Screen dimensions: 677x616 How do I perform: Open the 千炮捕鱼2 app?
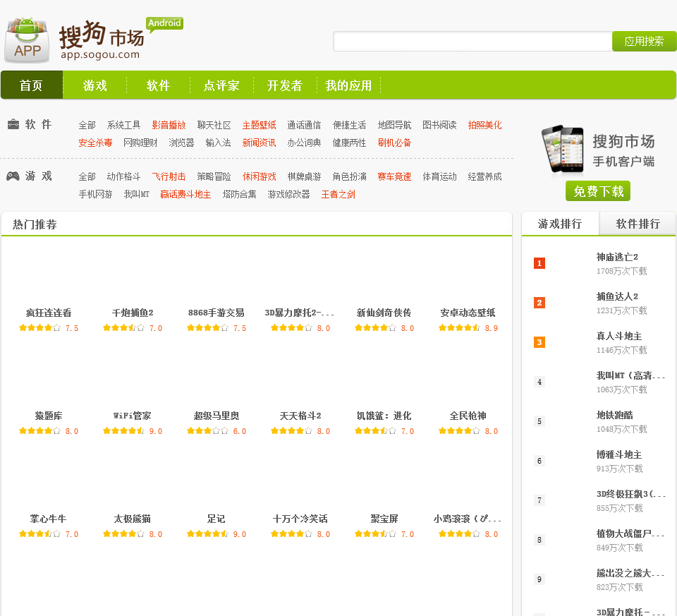133,313
